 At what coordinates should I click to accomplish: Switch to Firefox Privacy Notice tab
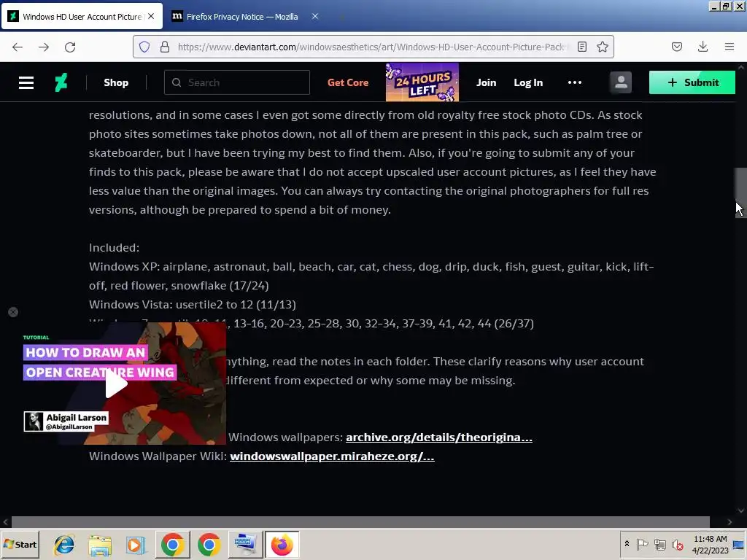coord(242,17)
